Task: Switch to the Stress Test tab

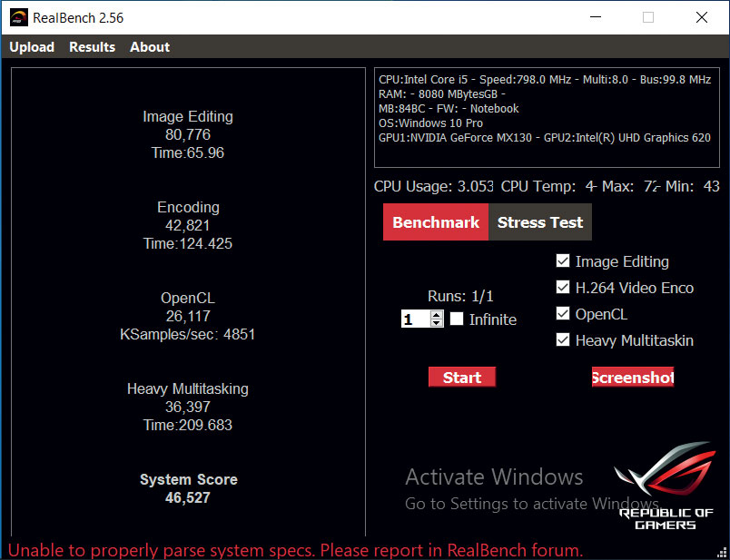Action: tap(540, 222)
